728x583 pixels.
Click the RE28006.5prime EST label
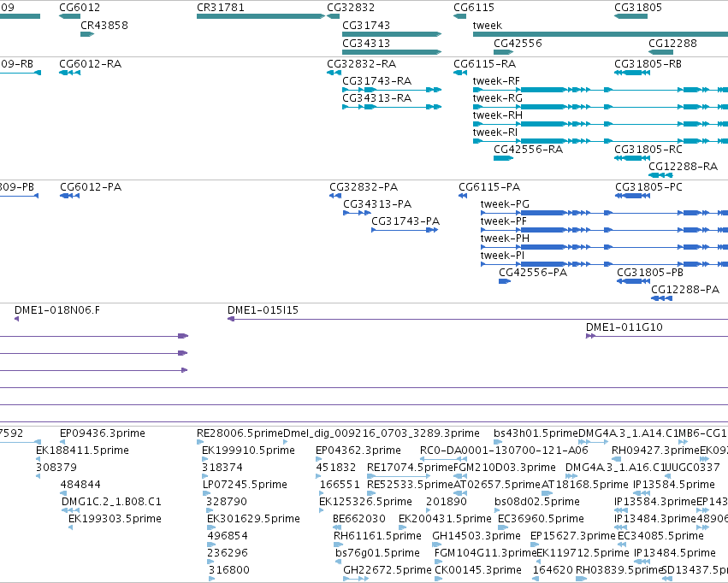[240, 433]
